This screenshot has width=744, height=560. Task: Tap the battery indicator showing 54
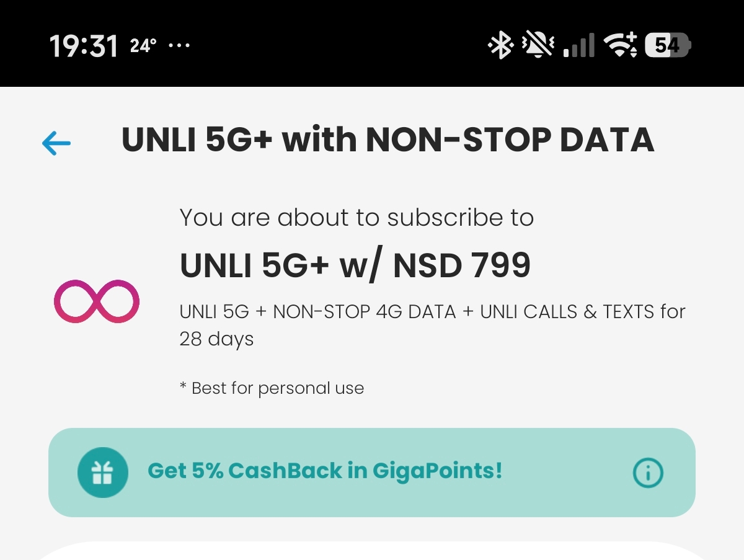point(668,45)
